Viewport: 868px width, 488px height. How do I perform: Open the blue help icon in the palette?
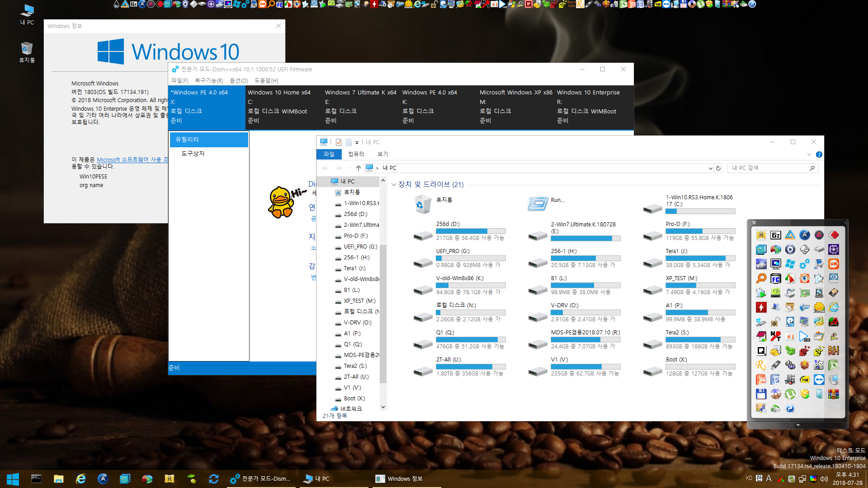pyautogui.click(x=790, y=408)
